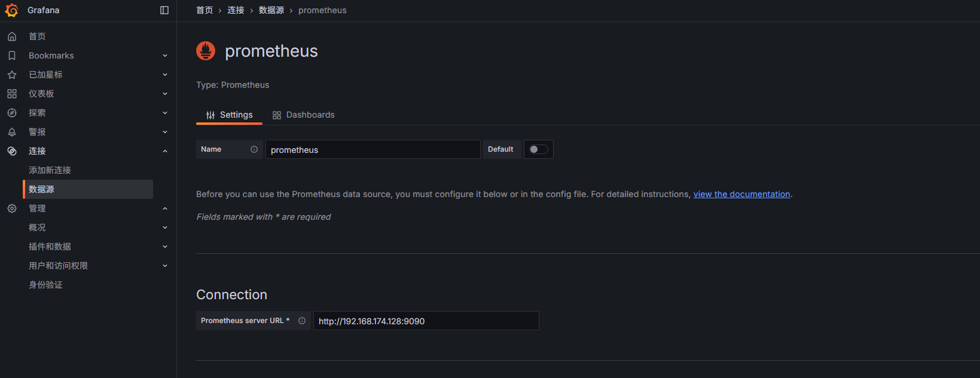Image resolution: width=980 pixels, height=378 pixels.
Task: Open 警报 in the sidebar
Action: pyautogui.click(x=37, y=132)
